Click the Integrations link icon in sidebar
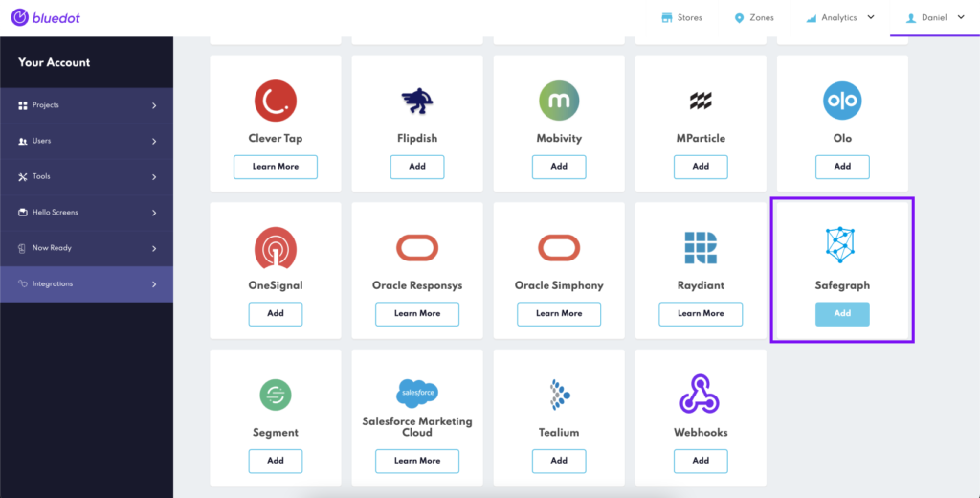 pos(23,284)
